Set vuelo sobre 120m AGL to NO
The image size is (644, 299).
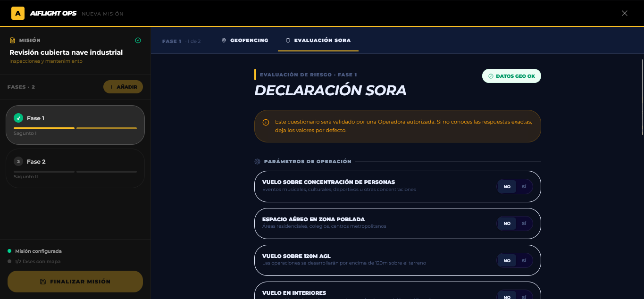coord(507,260)
